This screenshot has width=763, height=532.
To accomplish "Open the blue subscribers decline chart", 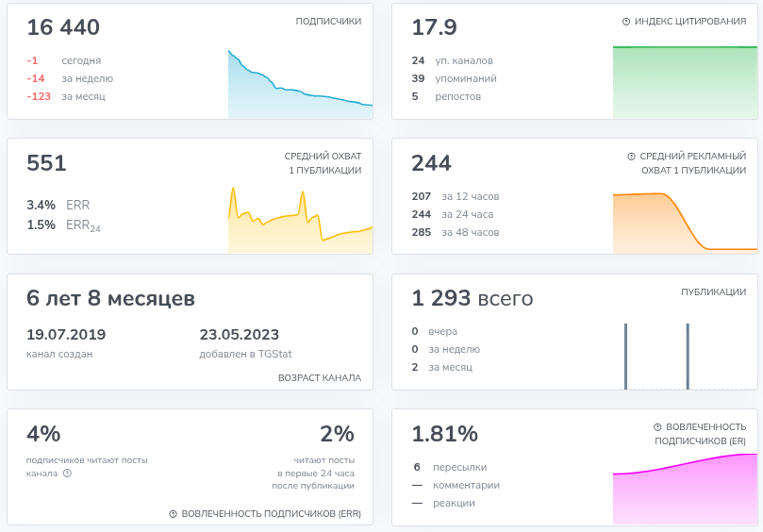I will [300, 84].
